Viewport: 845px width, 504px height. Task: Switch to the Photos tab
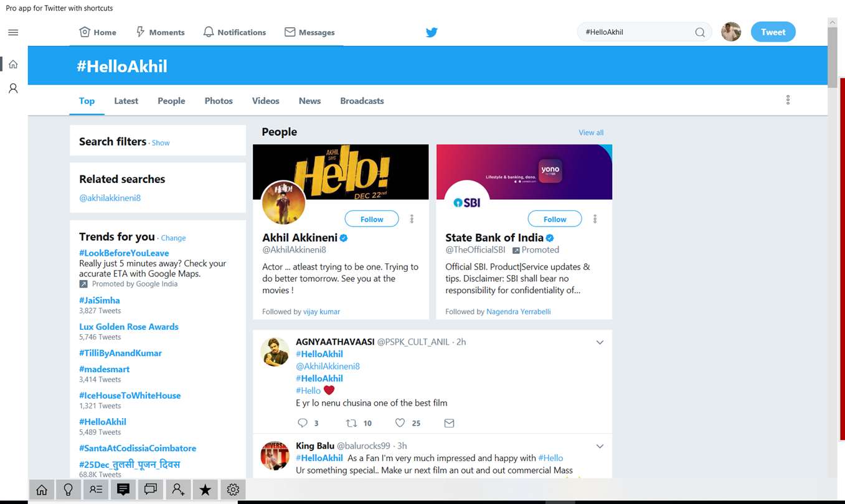[x=219, y=101]
